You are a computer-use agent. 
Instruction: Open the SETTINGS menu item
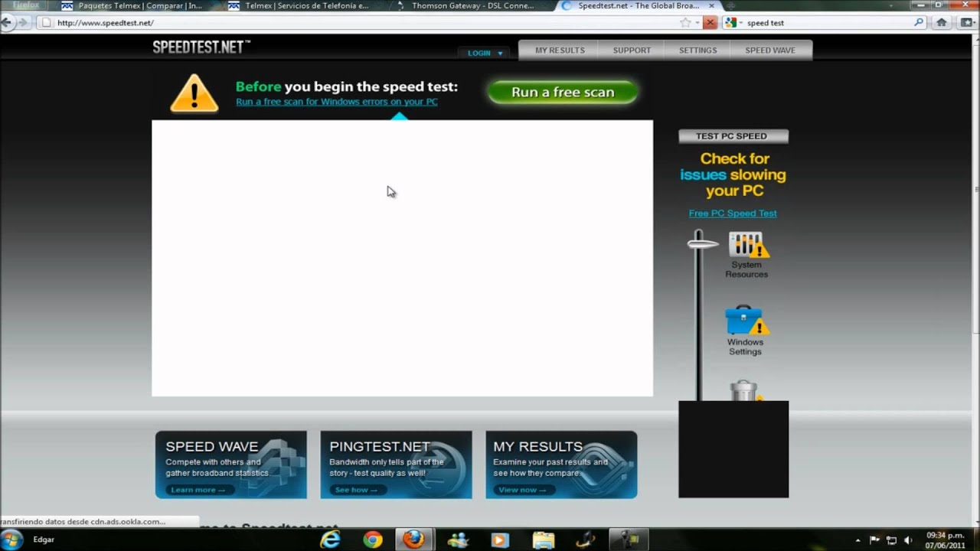click(697, 51)
